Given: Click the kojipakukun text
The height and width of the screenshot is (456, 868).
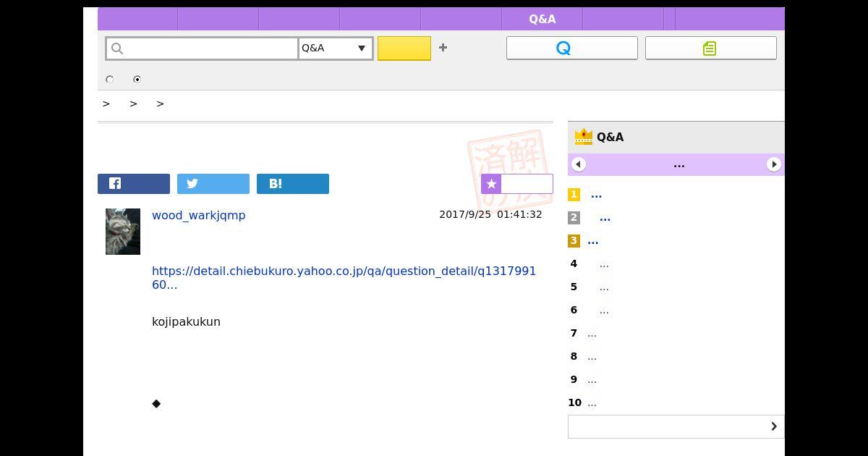Looking at the screenshot, I should [186, 321].
